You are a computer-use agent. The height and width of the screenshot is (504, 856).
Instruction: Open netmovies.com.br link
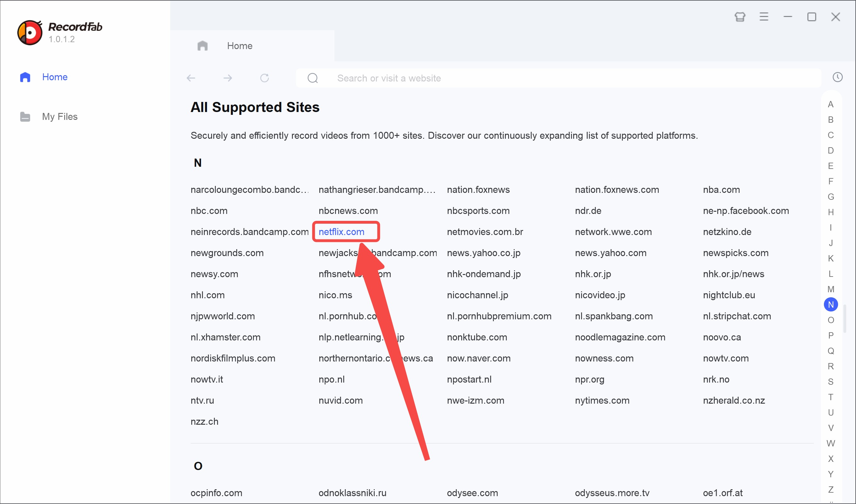click(485, 232)
